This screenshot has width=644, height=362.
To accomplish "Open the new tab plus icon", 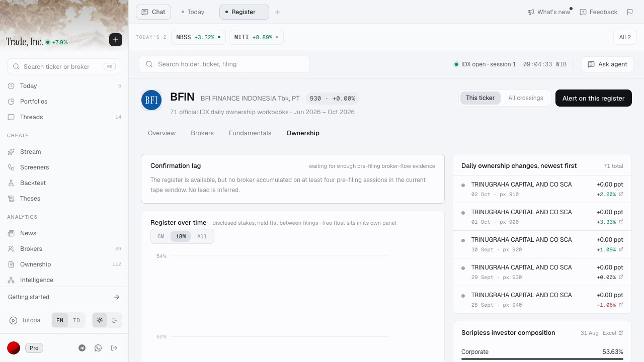I will pos(278,12).
